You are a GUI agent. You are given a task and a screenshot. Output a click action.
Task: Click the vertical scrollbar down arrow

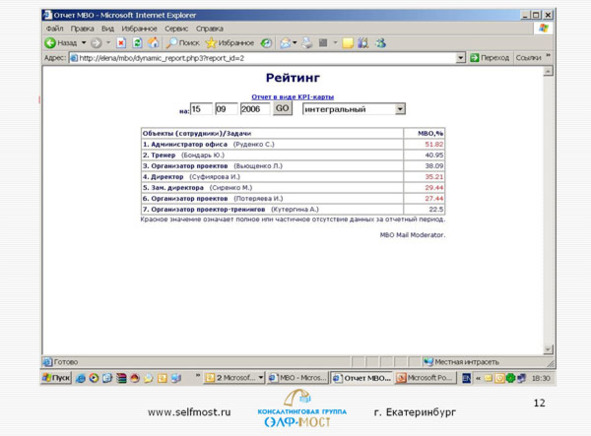pos(548,350)
